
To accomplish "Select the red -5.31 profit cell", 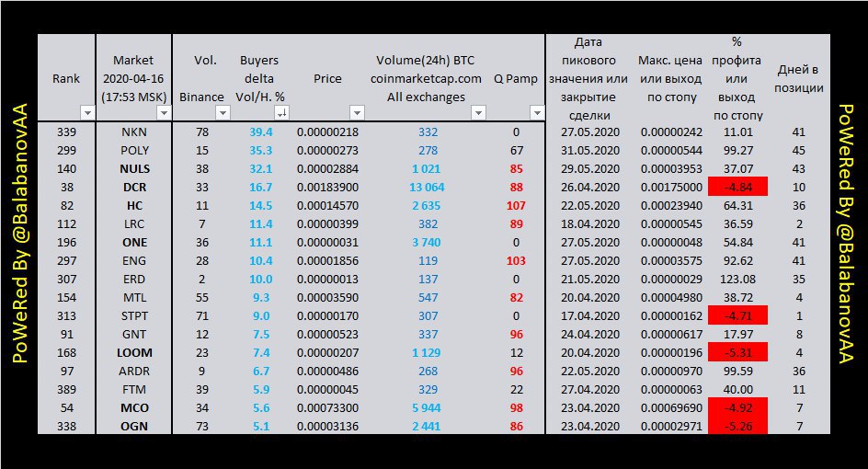I will click(x=738, y=353).
